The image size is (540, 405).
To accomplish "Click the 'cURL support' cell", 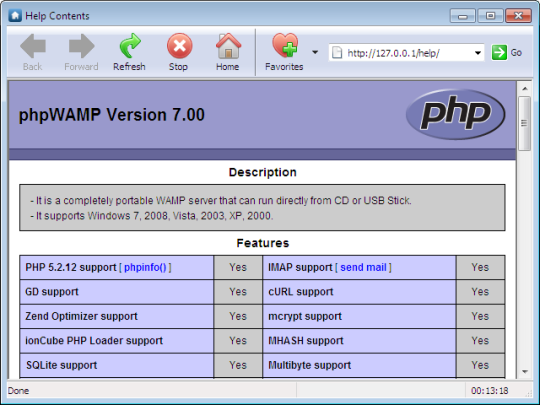I will (x=359, y=292).
